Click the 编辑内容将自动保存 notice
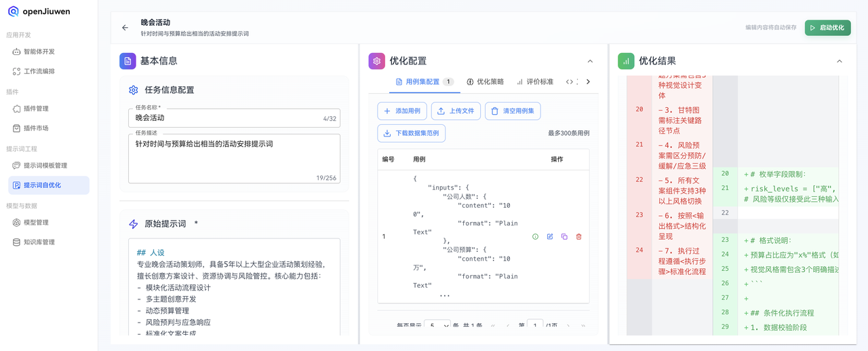 [771, 28]
